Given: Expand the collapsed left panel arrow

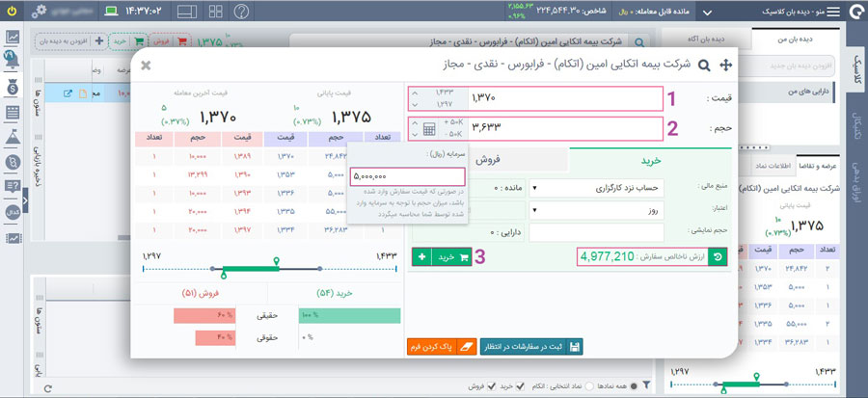Looking at the screenshot, I should click(x=25, y=200).
